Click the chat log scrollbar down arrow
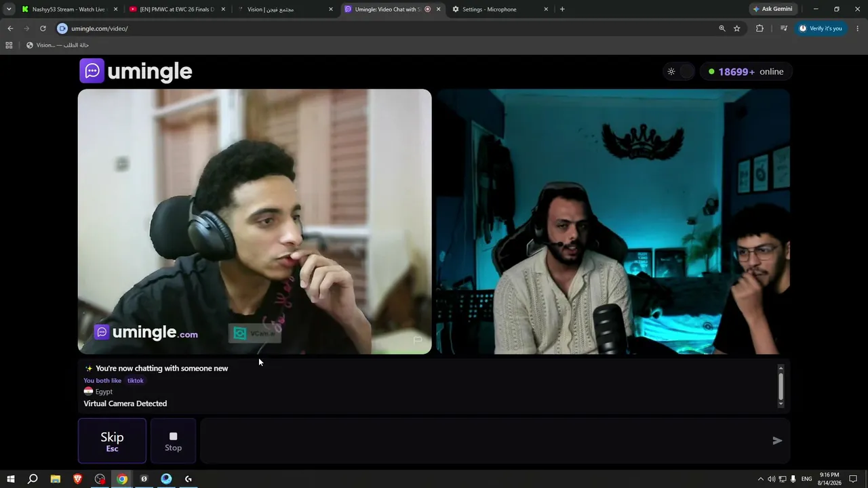868x488 pixels. [781, 404]
